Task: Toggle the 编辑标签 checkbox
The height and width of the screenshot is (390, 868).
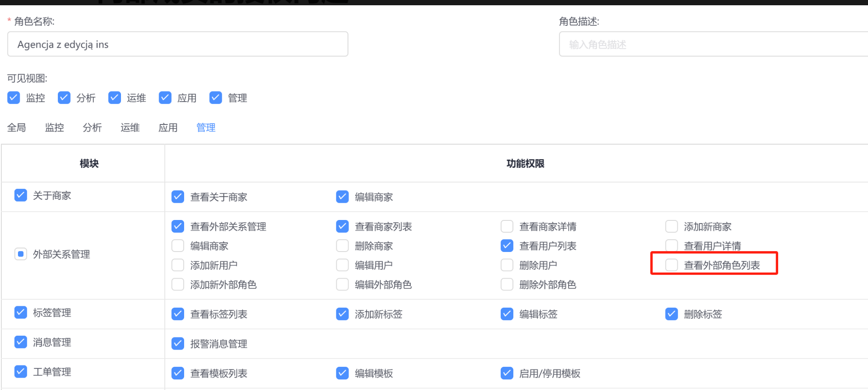Action: tap(507, 314)
